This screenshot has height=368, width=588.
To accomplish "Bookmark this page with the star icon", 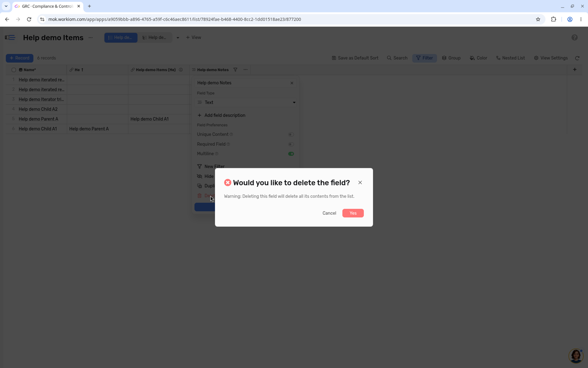I will (538, 19).
